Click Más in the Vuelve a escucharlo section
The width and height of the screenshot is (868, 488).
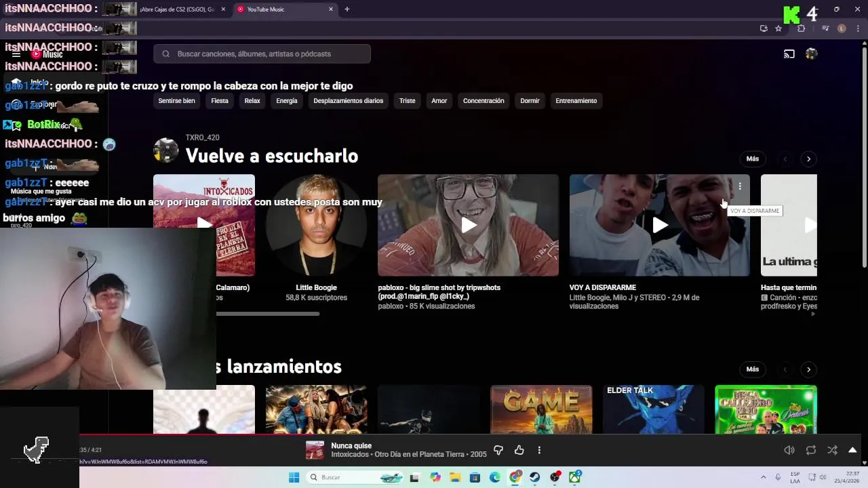pyautogui.click(x=753, y=159)
